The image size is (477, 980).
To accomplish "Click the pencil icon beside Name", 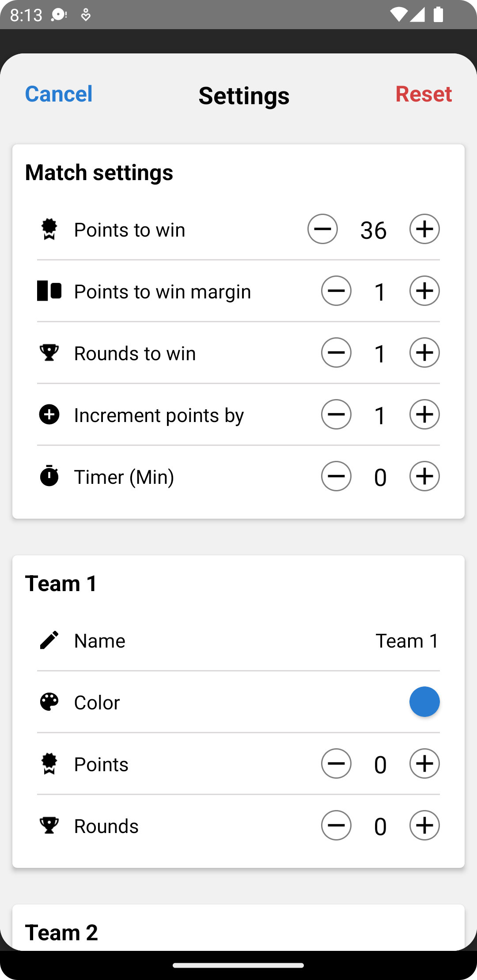I will pyautogui.click(x=49, y=640).
